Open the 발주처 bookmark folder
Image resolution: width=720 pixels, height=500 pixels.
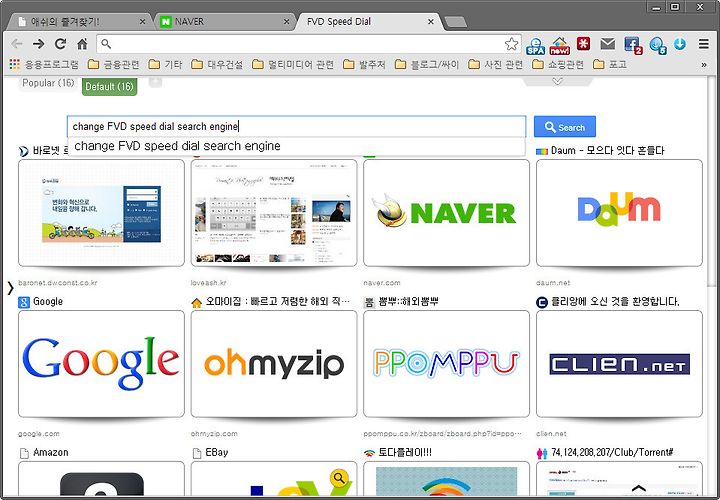click(x=364, y=64)
